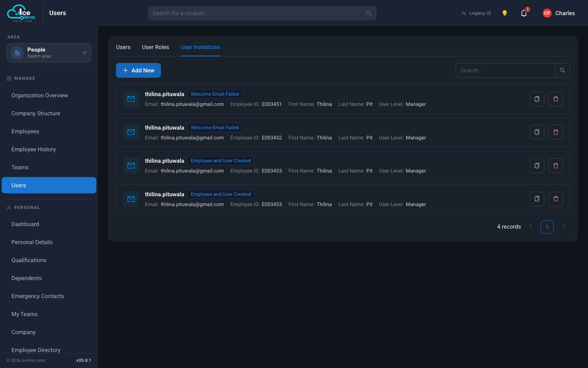Click the Users page title in header
Image resolution: width=588 pixels, height=368 pixels.
pos(58,13)
